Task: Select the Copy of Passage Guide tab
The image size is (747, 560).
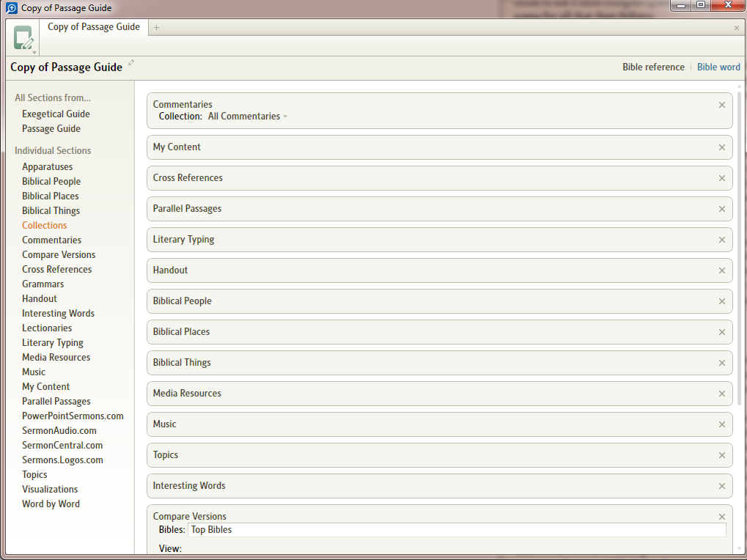Action: tap(93, 27)
